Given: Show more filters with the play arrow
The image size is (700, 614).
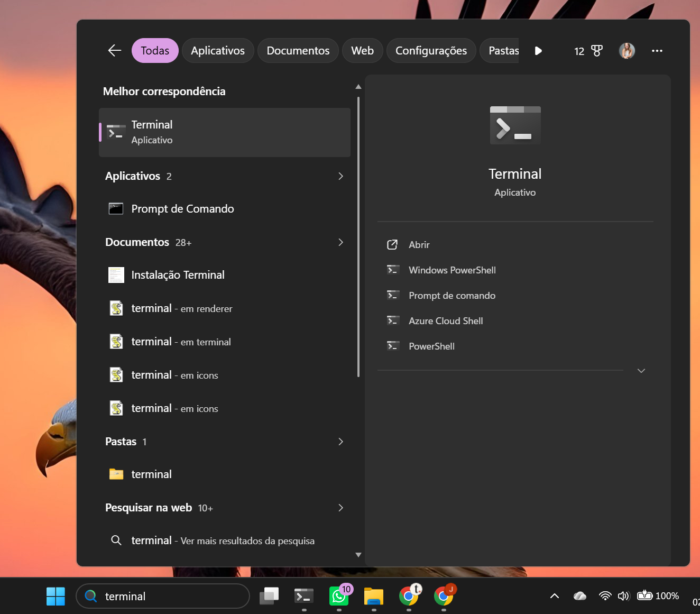Looking at the screenshot, I should 538,51.
